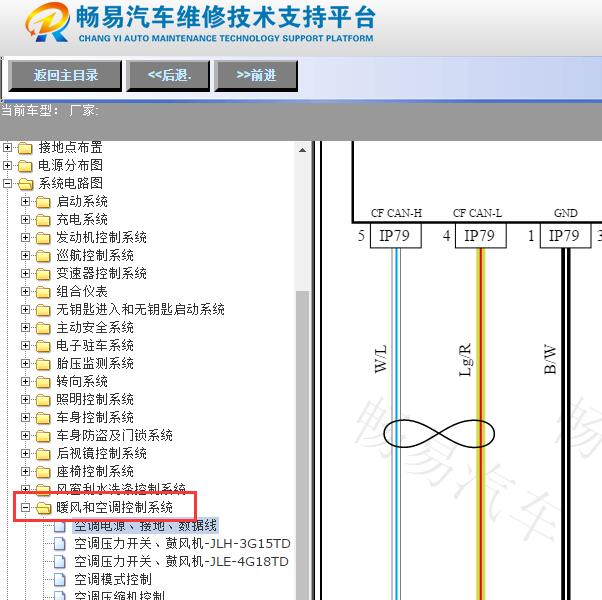The height and width of the screenshot is (600, 602).
Task: Click the CF CAN-H label in diagram
Action: [x=396, y=213]
